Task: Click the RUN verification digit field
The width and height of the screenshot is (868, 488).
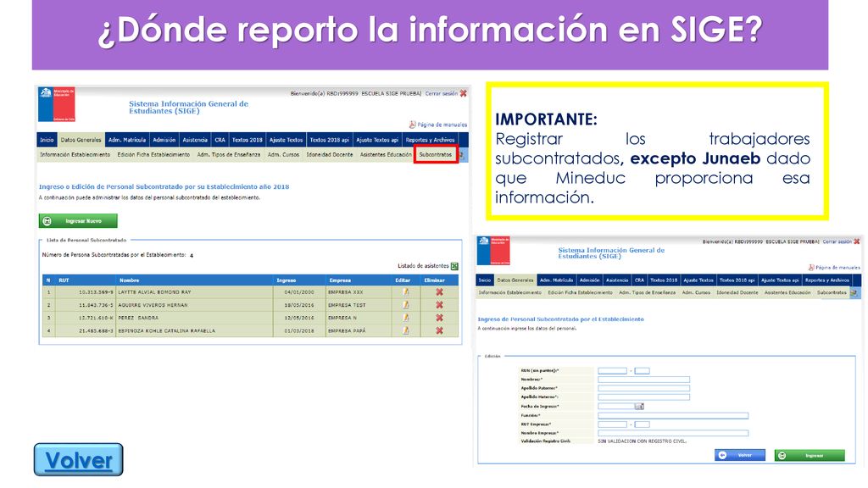Action: (x=643, y=371)
